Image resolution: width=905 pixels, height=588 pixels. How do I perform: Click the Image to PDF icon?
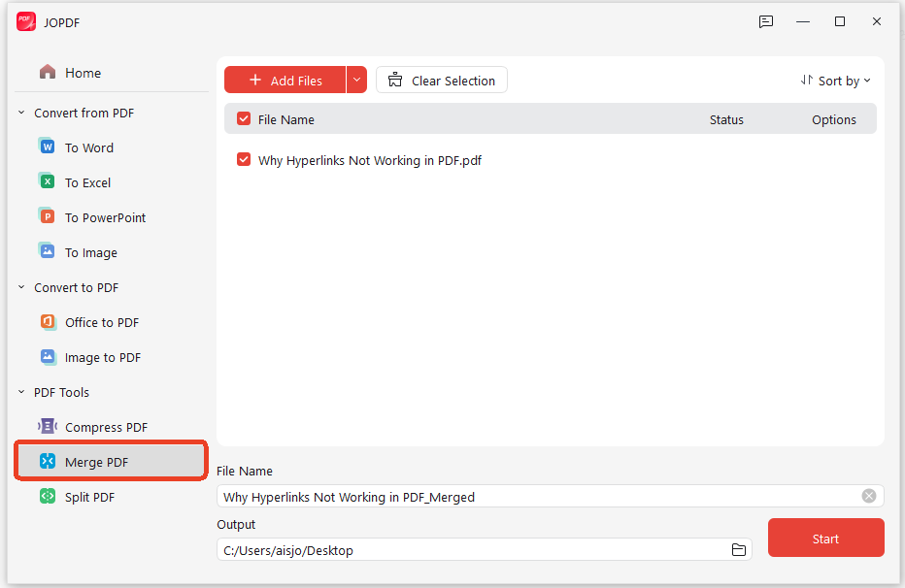click(48, 357)
